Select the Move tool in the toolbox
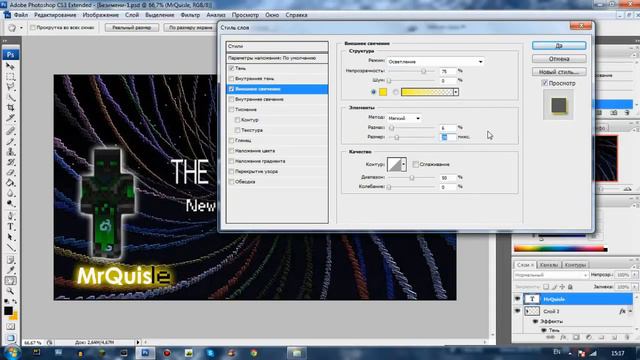This screenshot has width=640, height=360. (x=10, y=66)
